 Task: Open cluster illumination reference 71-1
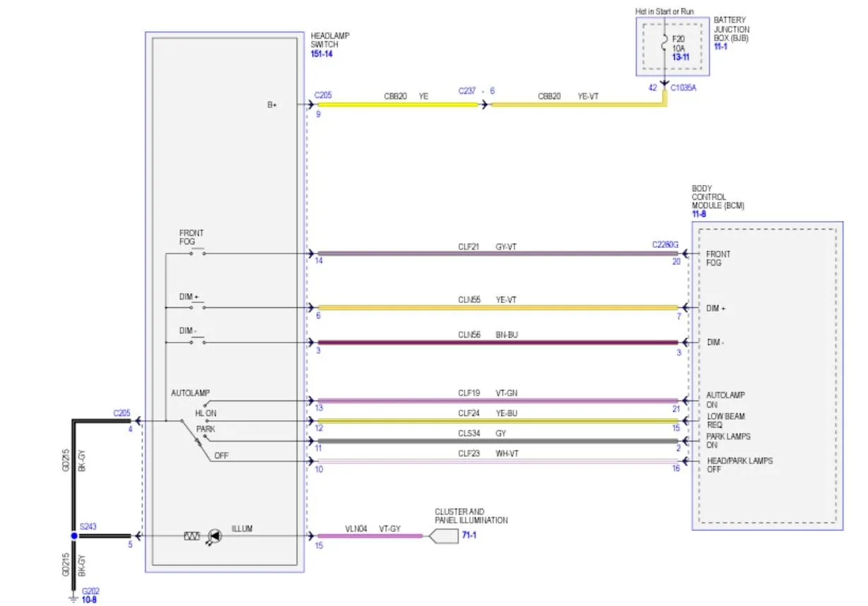point(469,536)
